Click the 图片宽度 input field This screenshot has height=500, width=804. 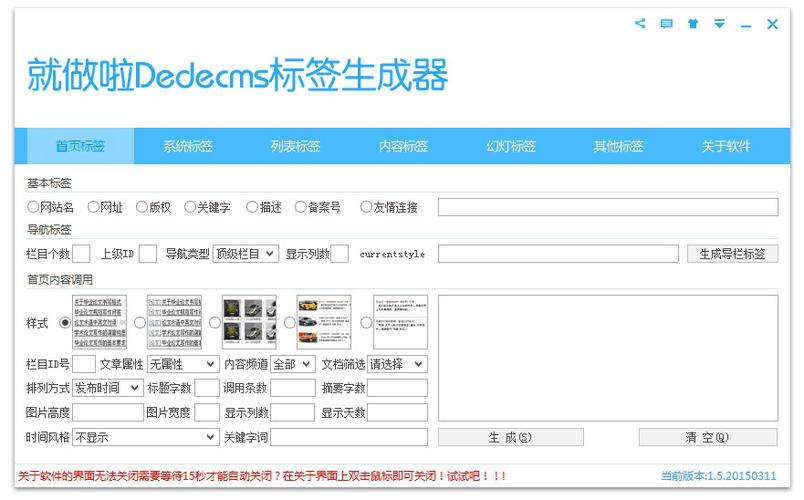tap(207, 412)
